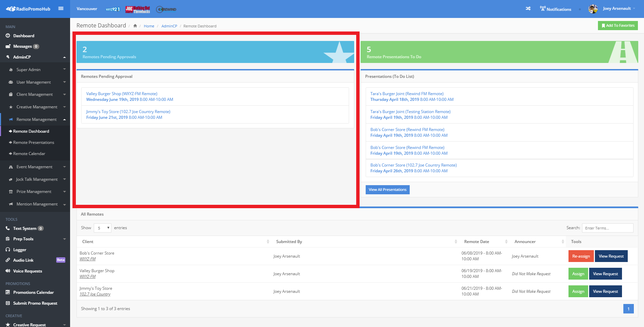644x327 pixels.
Task: Select the WXYZ 92.1 station logo
Action: point(112,9)
